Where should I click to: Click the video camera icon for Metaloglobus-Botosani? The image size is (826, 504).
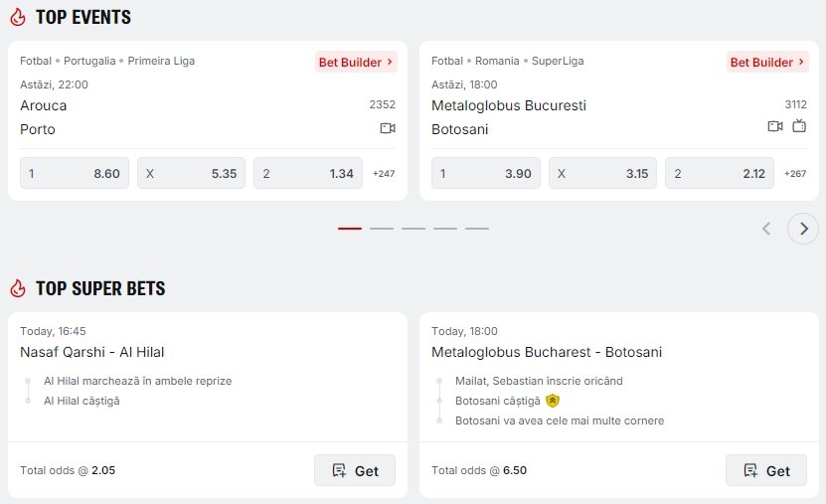[x=775, y=126]
